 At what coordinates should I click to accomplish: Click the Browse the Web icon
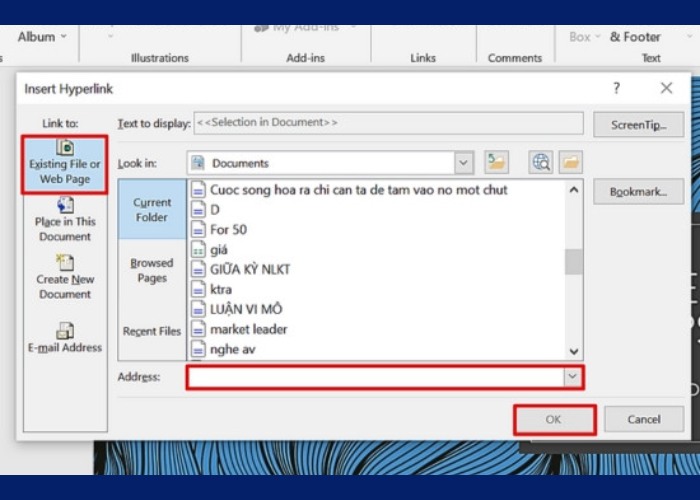click(541, 162)
